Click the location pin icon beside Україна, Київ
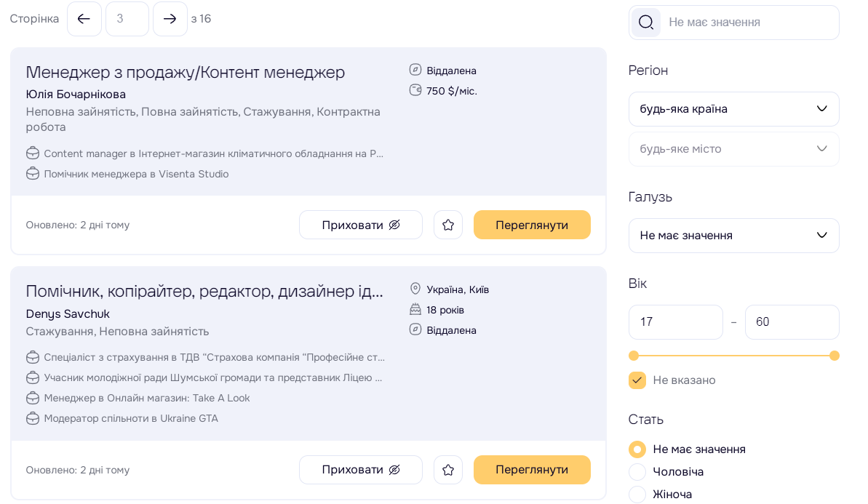This screenshot has width=868, height=504. point(415,289)
